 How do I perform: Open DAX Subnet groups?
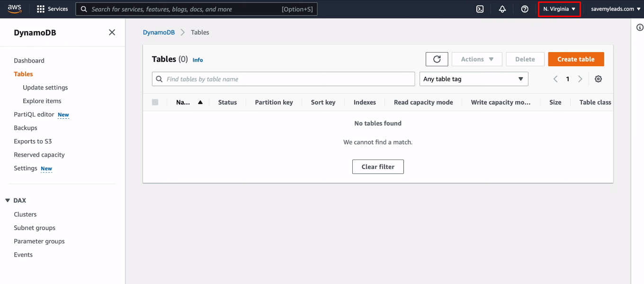click(35, 228)
